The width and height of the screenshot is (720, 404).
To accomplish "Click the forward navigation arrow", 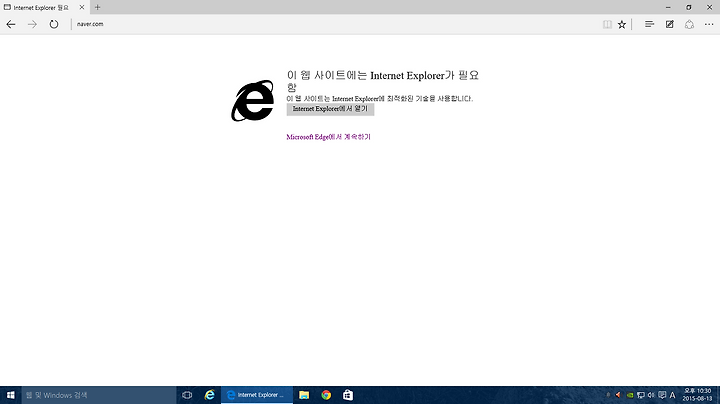I will [32, 24].
